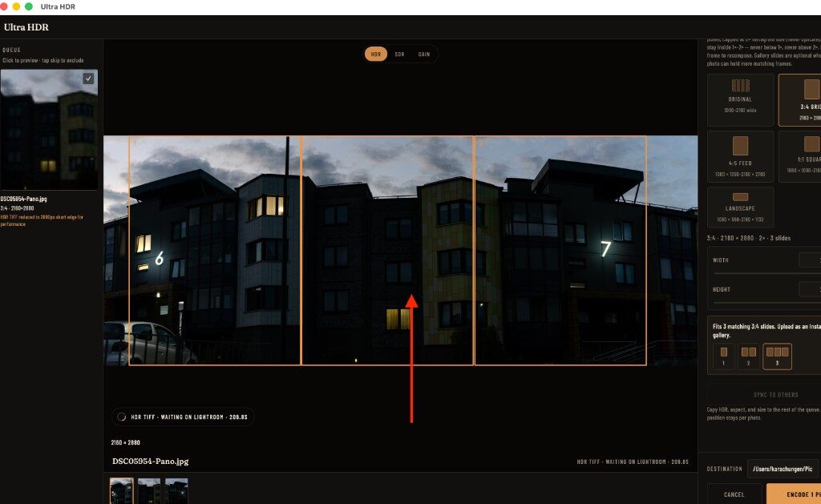This screenshot has width=821, height=504.
Task: Start encoding with Encode 1 button
Action: click(794, 494)
